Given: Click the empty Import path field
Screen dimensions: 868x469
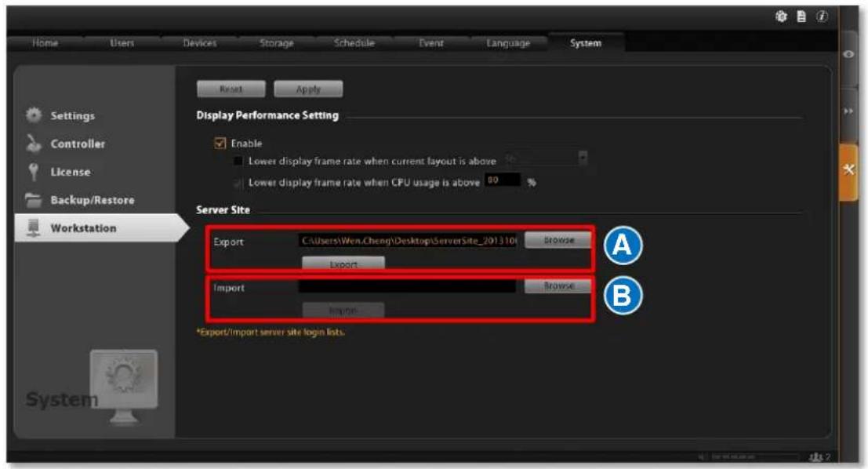Looking at the screenshot, I should point(408,286).
